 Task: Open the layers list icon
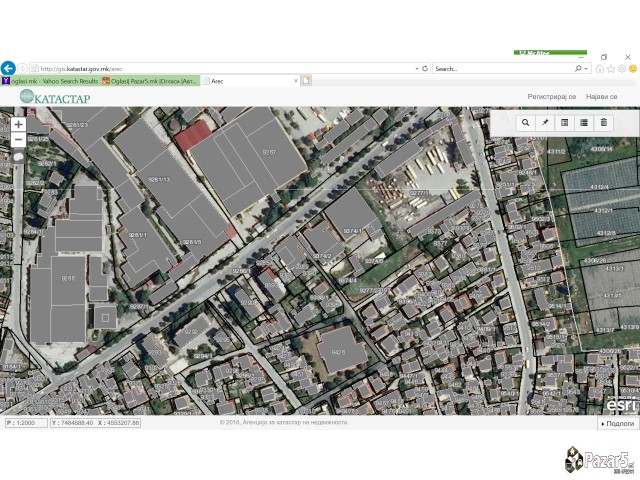[584, 122]
